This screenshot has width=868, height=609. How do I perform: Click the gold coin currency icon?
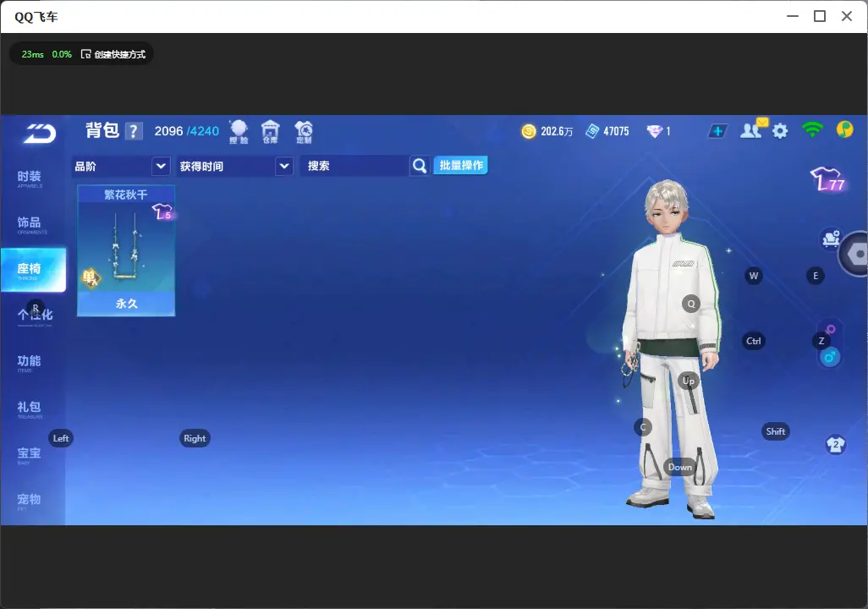click(x=529, y=131)
